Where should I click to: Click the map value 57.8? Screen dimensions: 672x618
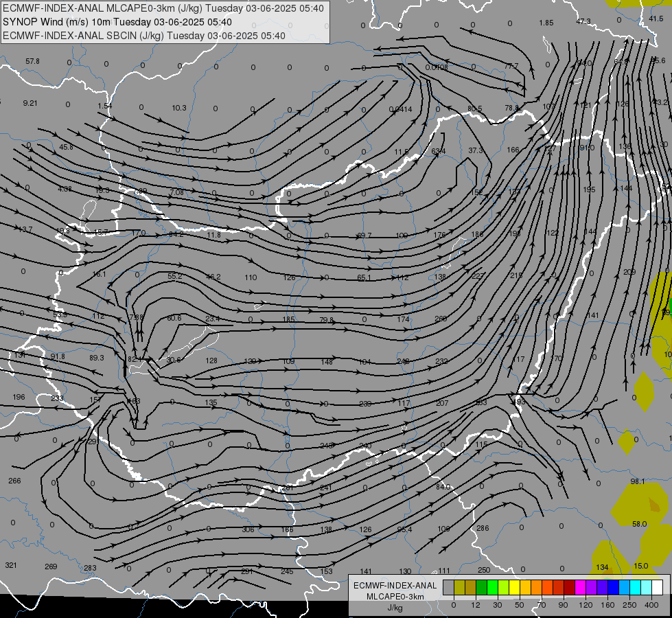pos(32,61)
